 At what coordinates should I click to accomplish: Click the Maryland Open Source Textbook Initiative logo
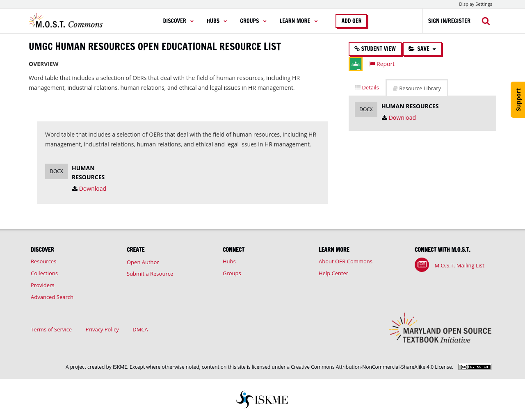point(440,327)
